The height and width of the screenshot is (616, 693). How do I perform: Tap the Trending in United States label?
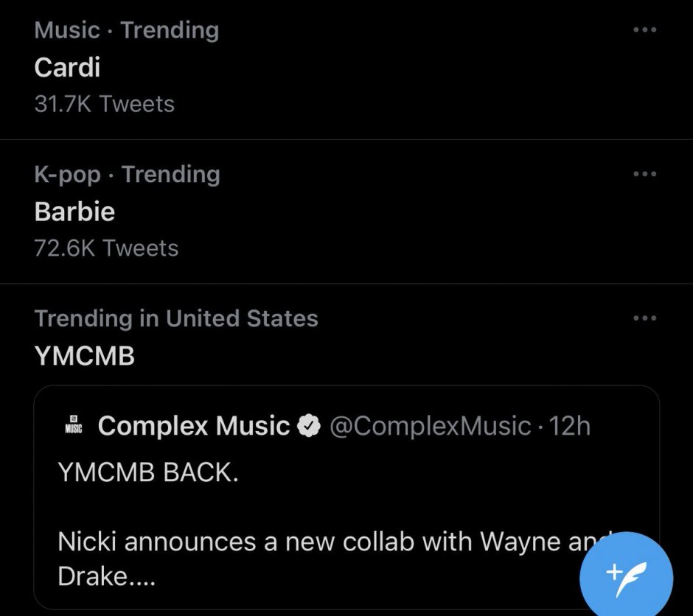pos(176,318)
